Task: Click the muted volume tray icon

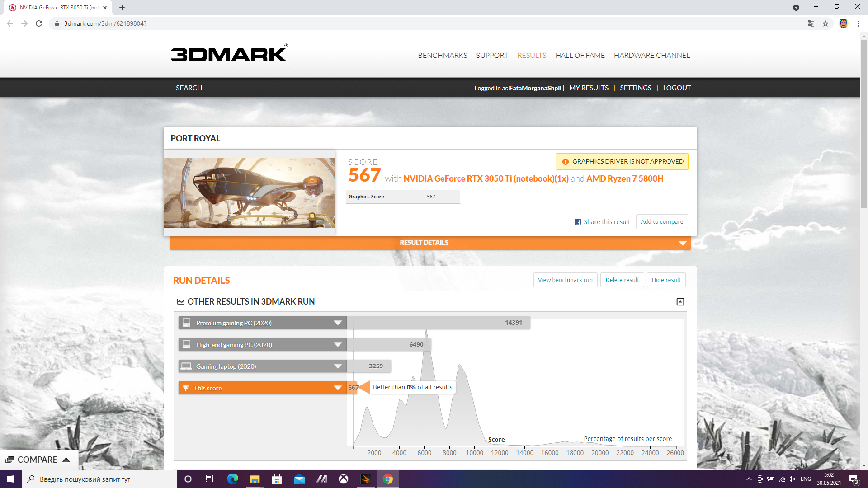Action: pos(792,479)
